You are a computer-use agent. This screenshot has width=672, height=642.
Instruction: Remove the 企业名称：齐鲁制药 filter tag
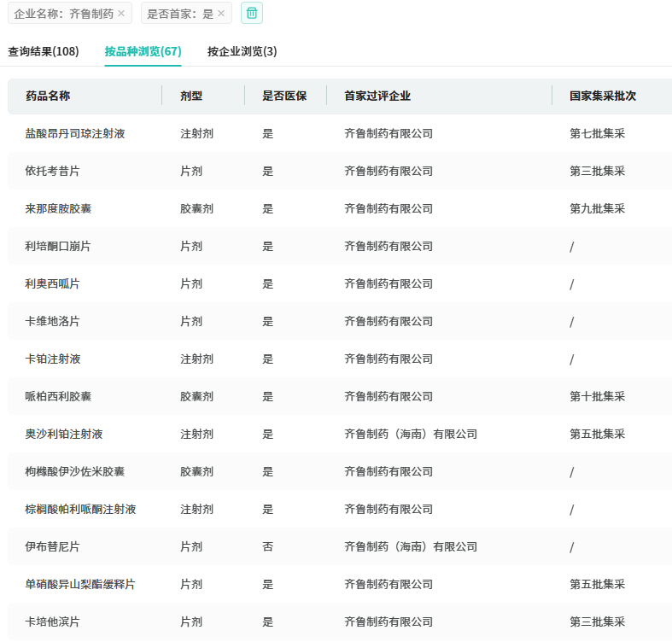click(x=121, y=14)
